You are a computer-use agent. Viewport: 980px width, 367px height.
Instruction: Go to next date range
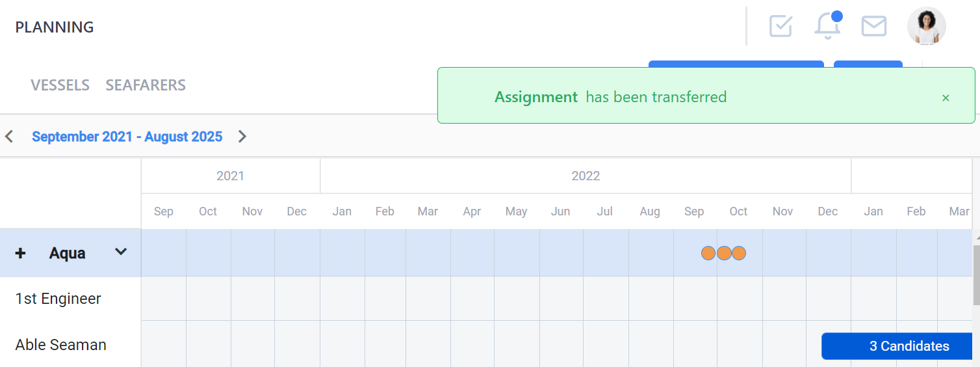(242, 137)
